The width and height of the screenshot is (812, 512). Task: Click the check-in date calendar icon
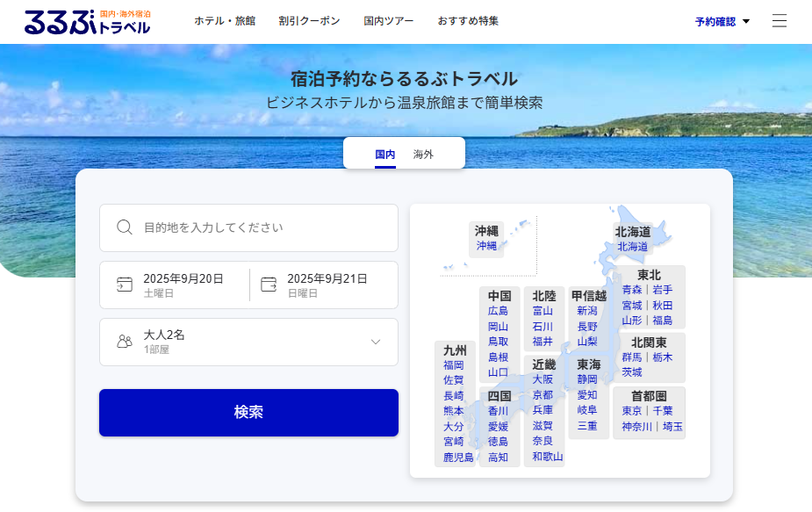click(124, 285)
